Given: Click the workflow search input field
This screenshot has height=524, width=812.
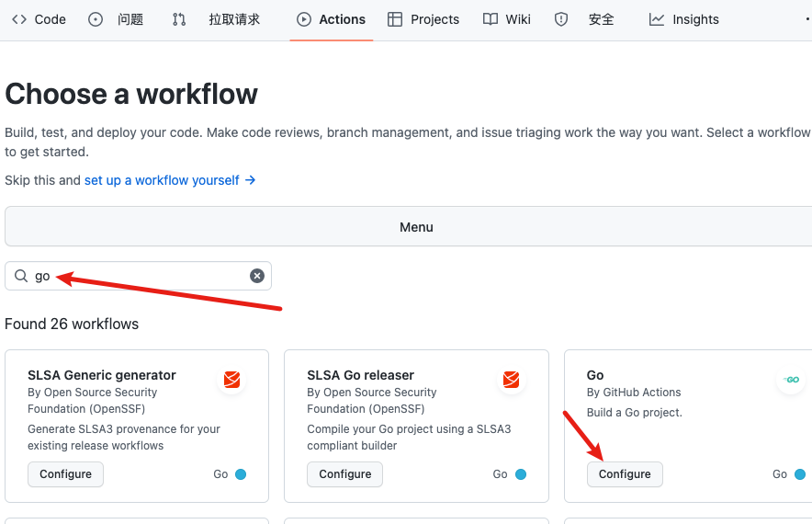Looking at the screenshot, I should 138,276.
